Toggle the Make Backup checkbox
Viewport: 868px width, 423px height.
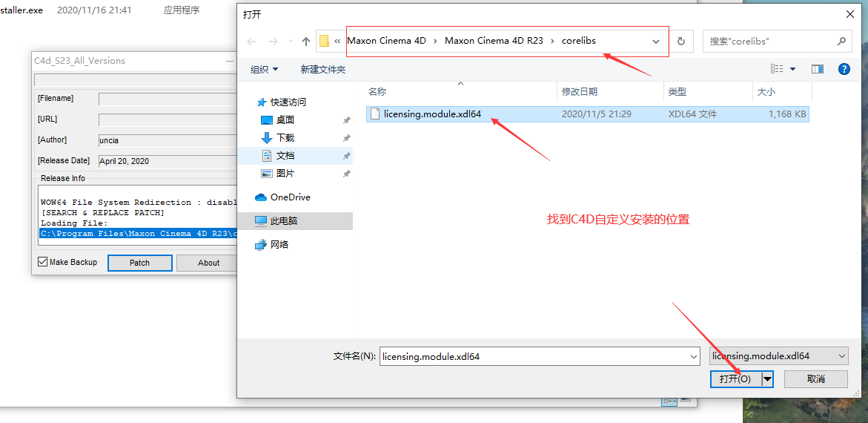pos(42,262)
